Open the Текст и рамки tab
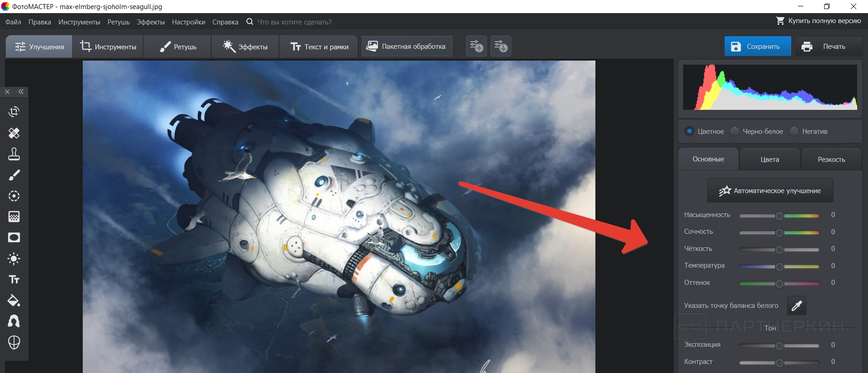868x373 pixels. coord(319,47)
